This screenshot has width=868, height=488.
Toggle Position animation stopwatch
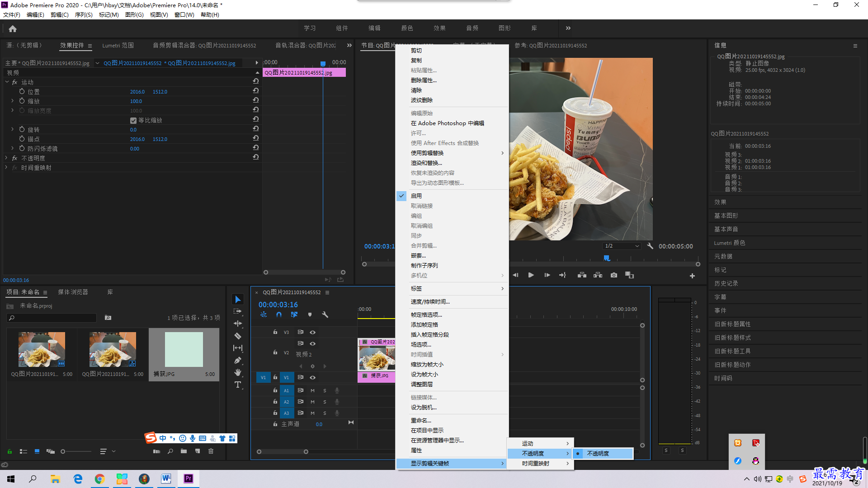tap(22, 91)
